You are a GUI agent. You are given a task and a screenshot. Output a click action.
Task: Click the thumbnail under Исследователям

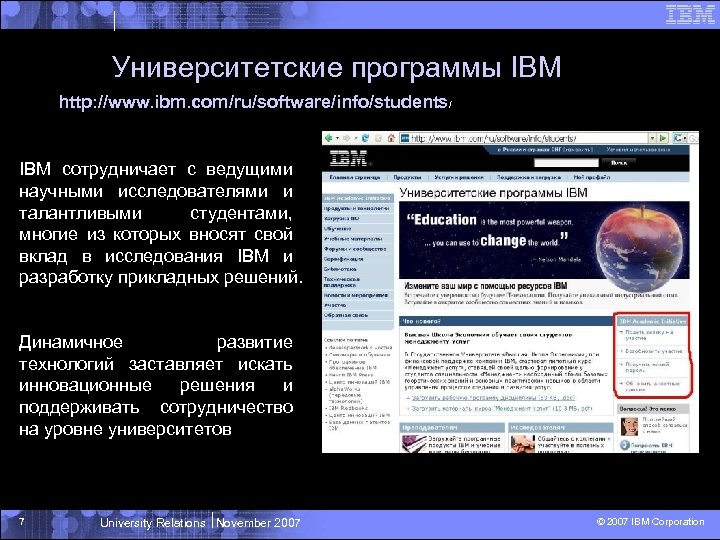(x=523, y=444)
